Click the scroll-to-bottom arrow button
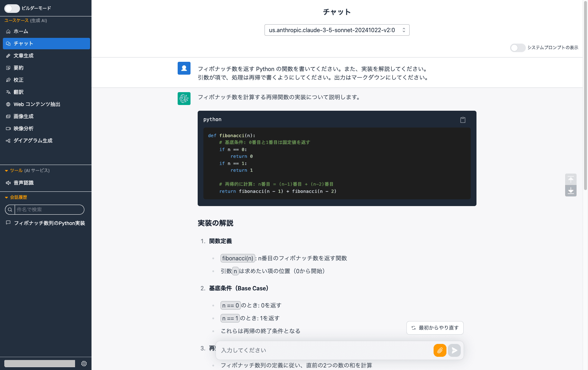Screen dimensions: 588x370 click(571, 191)
